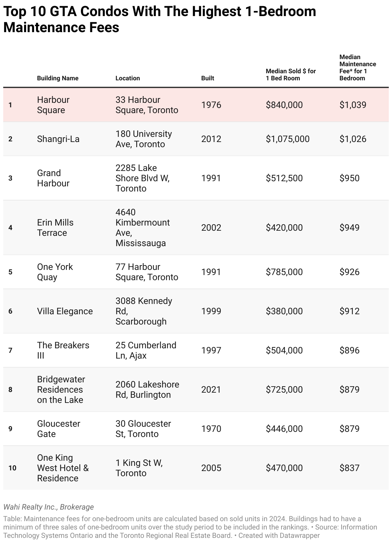Click the Created with Datawrapper credit

tap(279, 535)
